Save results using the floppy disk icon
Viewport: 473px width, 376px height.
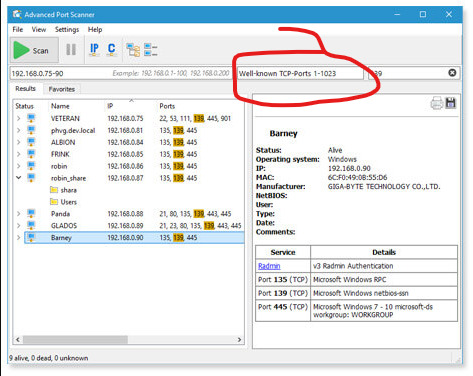tap(451, 103)
